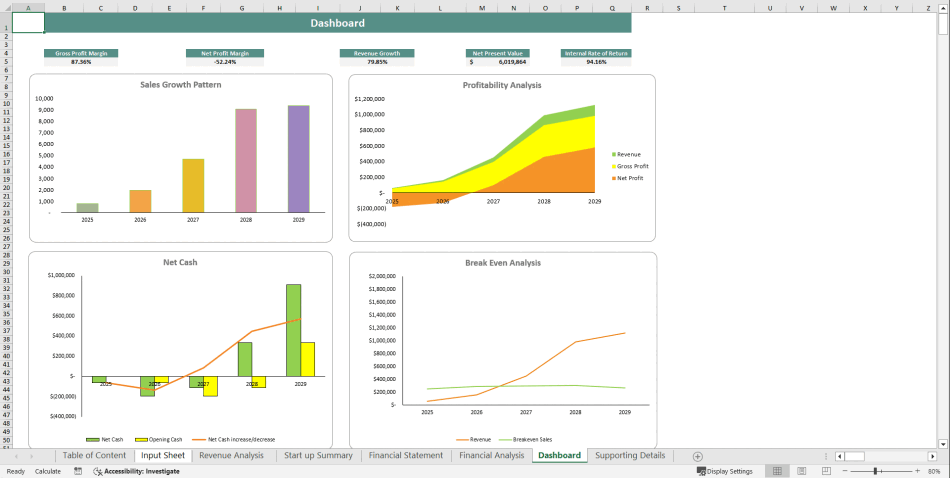Screen dimensions: 950x478
Task: Click the macro recording status bar icon
Action: click(x=78, y=471)
